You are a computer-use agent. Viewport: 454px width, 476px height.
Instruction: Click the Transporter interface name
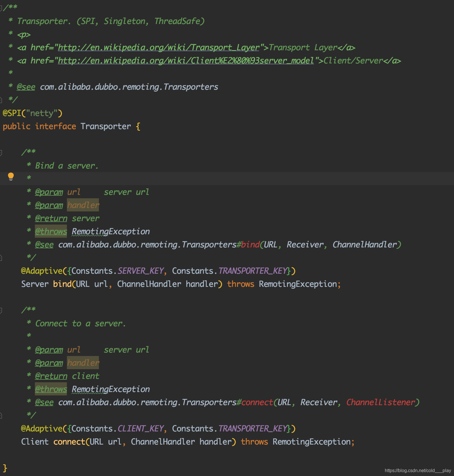(106, 126)
